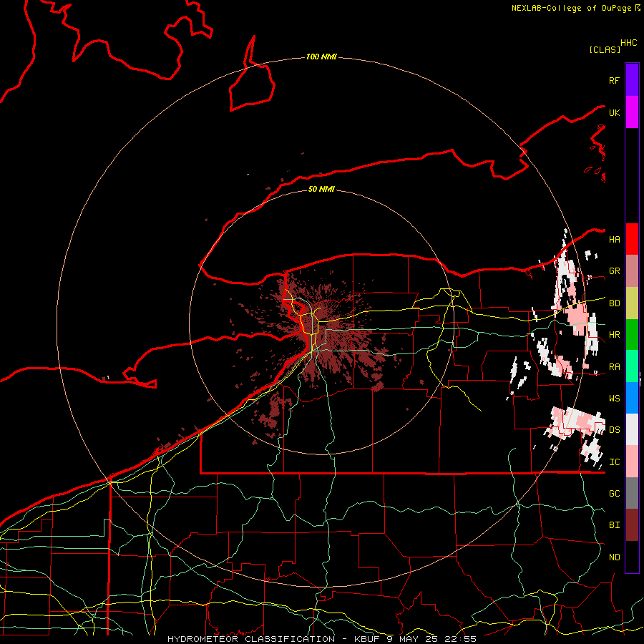
Task: Select the "BD" legend label
Action: coord(614,303)
